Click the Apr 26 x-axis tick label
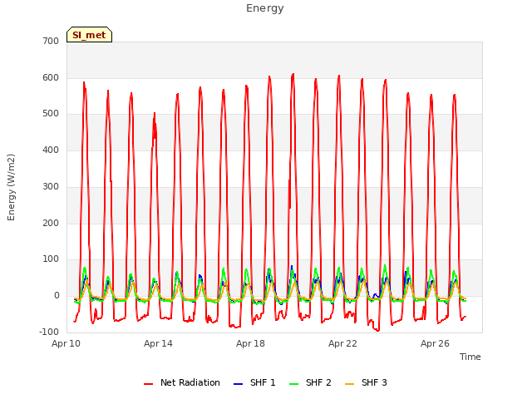The image size is (532, 399). (x=435, y=343)
